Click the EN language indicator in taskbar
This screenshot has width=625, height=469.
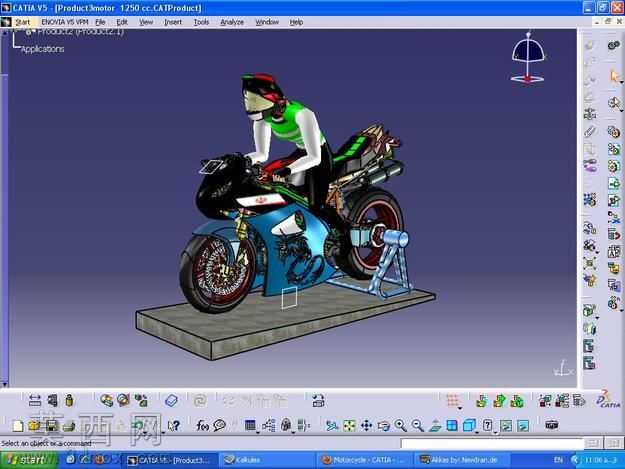point(558,460)
